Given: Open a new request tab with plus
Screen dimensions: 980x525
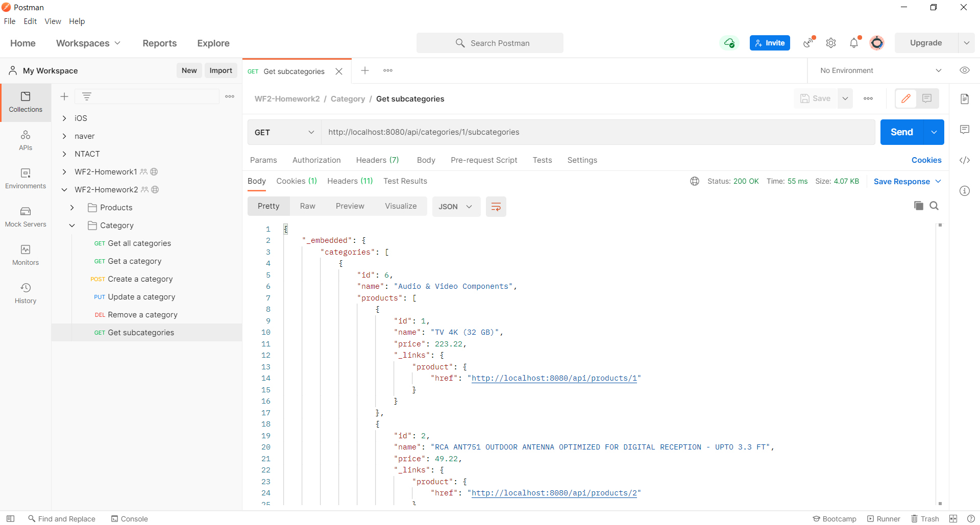Looking at the screenshot, I should coord(365,70).
